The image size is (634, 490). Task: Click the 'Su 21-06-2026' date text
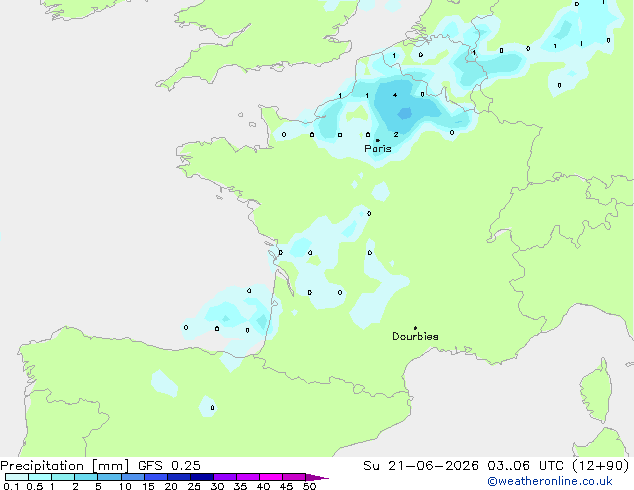[x=421, y=466]
